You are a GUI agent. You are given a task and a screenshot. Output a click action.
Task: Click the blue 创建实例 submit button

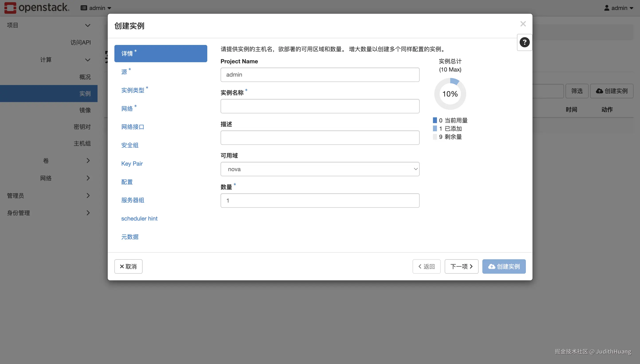(504, 267)
